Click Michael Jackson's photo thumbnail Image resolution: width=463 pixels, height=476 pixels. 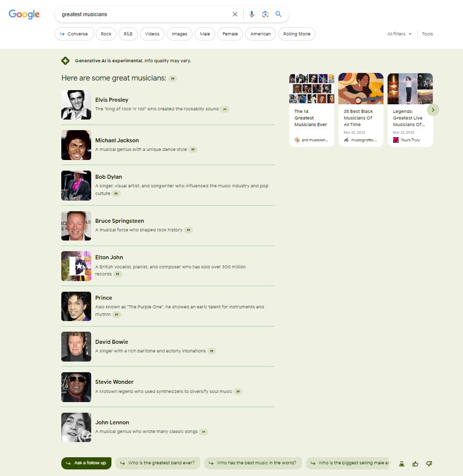pyautogui.click(x=76, y=145)
